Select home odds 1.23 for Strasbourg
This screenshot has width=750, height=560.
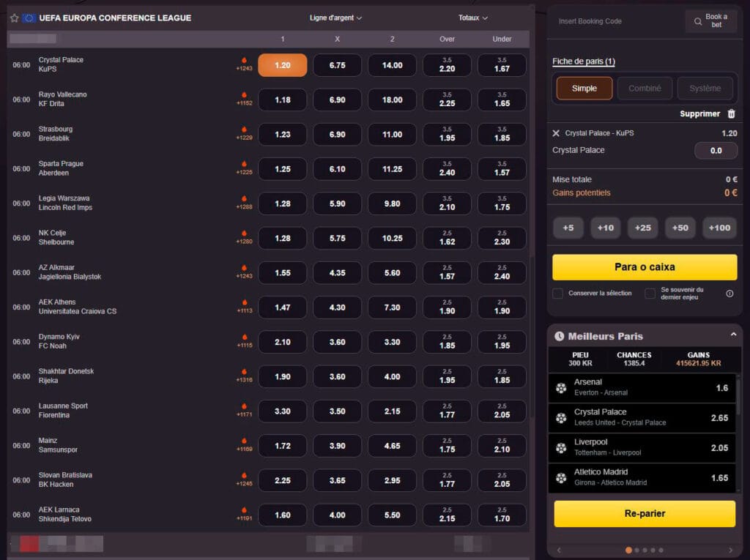[x=283, y=135]
